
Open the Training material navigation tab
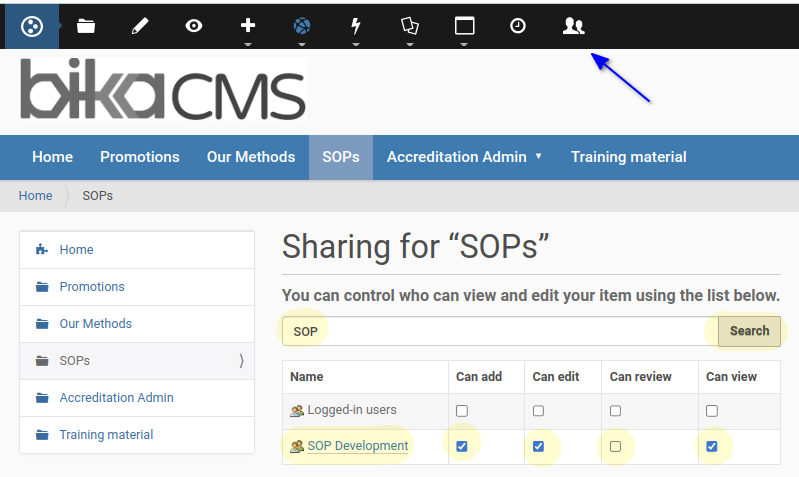(628, 157)
